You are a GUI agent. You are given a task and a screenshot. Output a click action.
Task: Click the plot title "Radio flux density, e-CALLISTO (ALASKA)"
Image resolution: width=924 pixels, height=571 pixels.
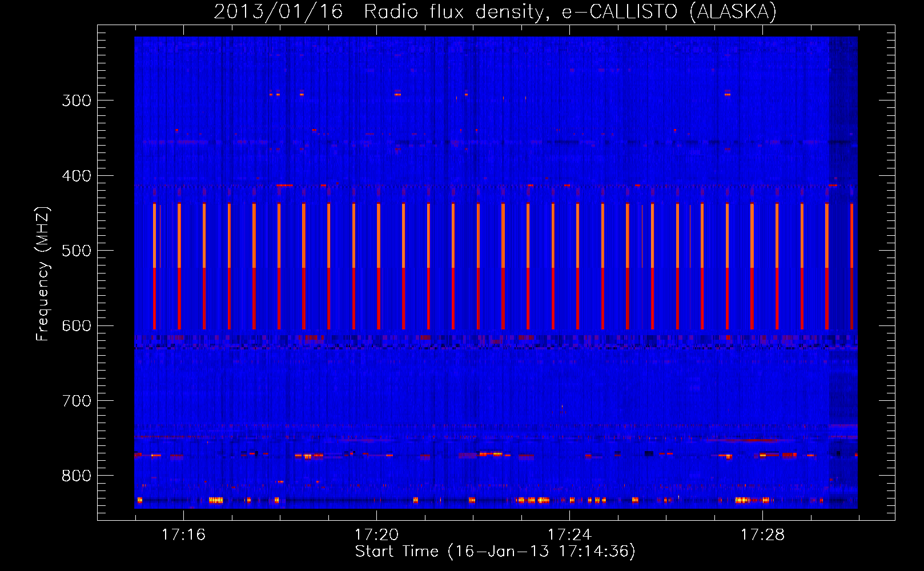tap(571, 11)
